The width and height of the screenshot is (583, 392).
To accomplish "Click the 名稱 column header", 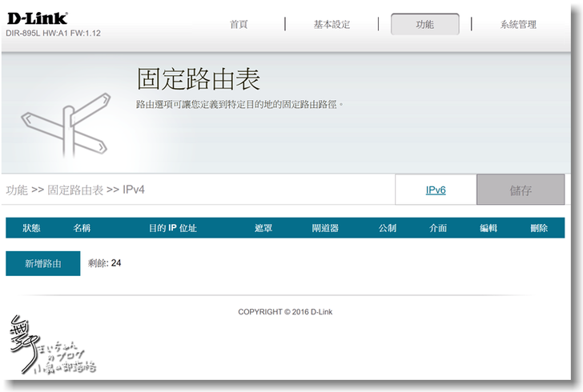I will click(82, 228).
